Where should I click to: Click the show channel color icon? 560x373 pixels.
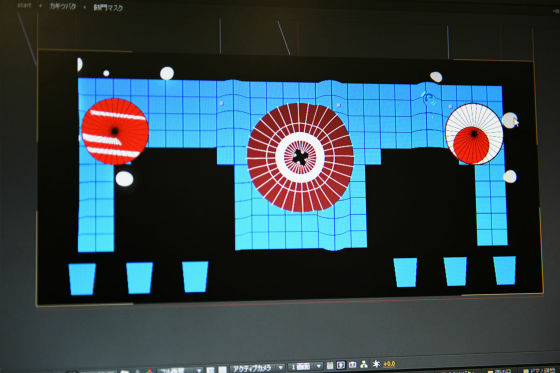(x=149, y=370)
